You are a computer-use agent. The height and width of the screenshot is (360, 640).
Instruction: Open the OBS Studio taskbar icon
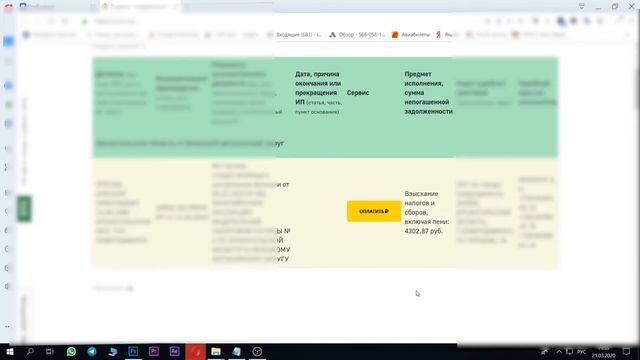click(x=257, y=351)
